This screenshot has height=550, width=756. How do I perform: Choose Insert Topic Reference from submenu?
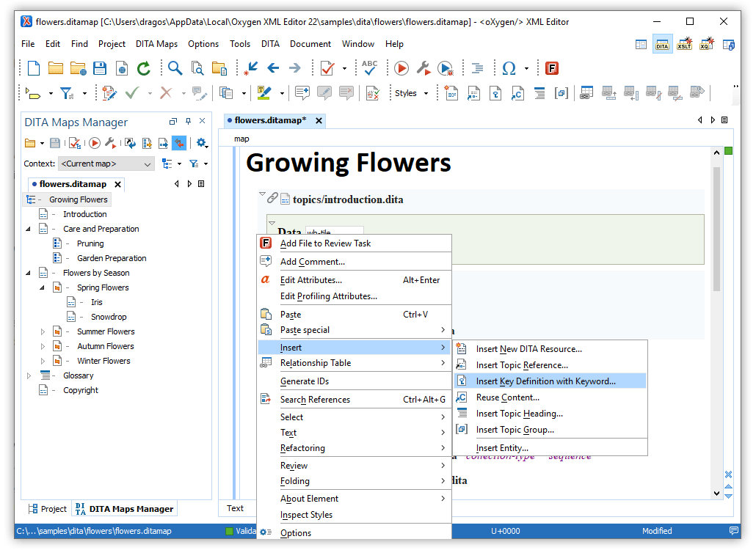[550, 365]
